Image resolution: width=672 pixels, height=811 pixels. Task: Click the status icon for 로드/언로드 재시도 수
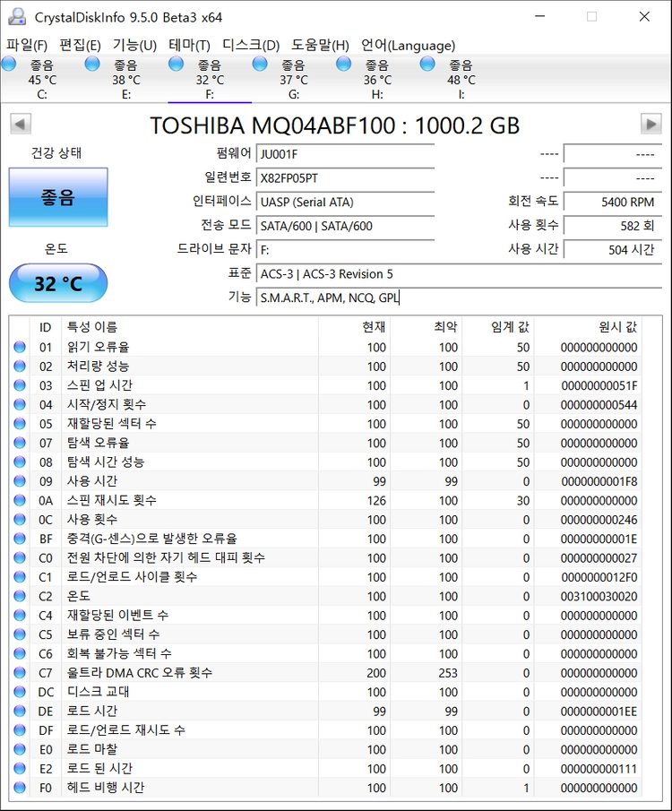pyautogui.click(x=20, y=729)
